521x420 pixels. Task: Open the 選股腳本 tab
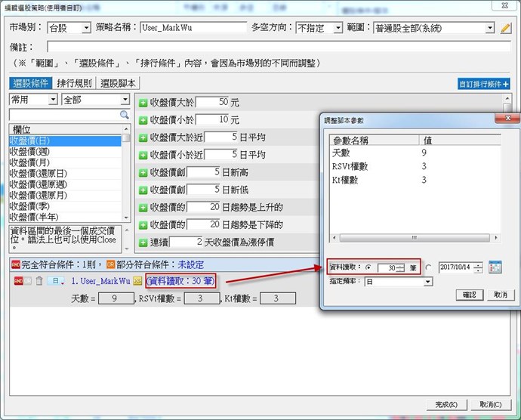point(119,84)
